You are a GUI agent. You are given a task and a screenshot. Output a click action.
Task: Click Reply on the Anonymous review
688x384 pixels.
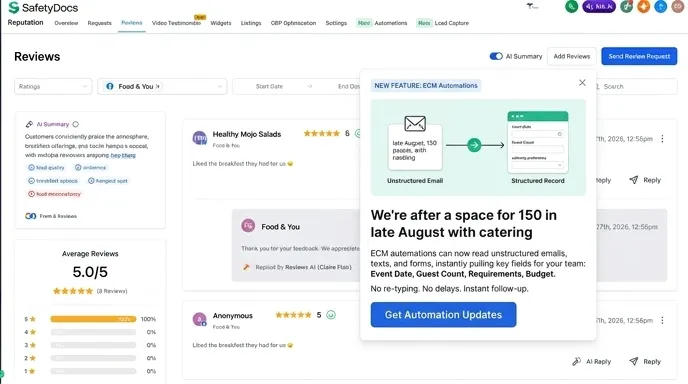(x=645, y=362)
